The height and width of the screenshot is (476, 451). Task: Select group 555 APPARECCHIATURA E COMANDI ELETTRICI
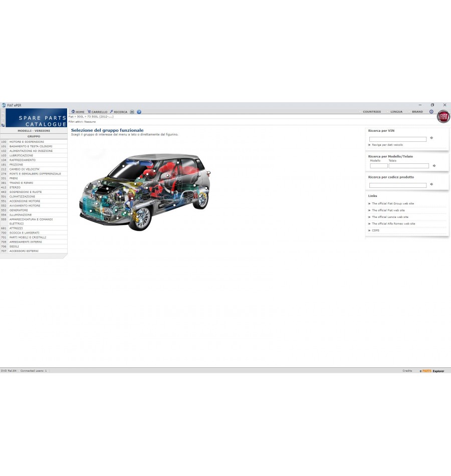click(34, 221)
